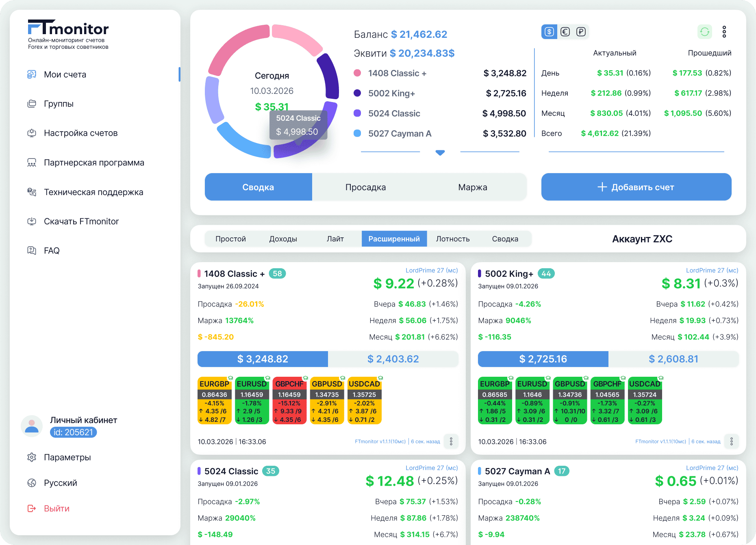This screenshot has height=545, width=756.
Task: Click the Настройка счетов icon
Action: [x=32, y=133]
